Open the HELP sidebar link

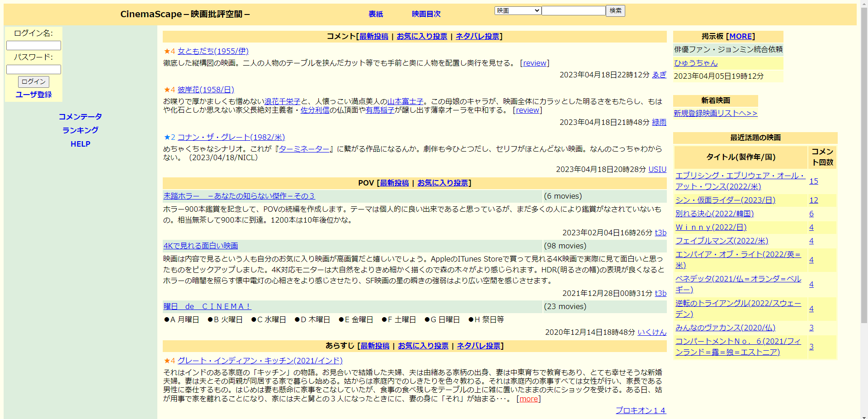tap(80, 144)
